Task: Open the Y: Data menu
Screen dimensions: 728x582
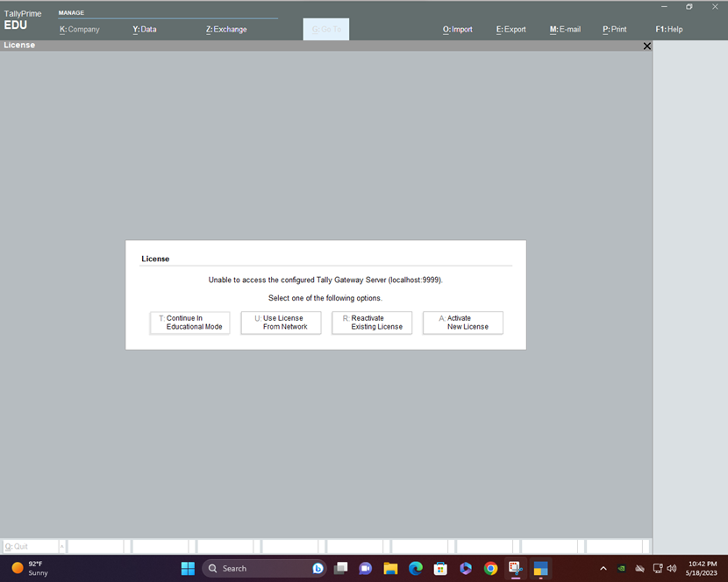Action: click(x=145, y=29)
